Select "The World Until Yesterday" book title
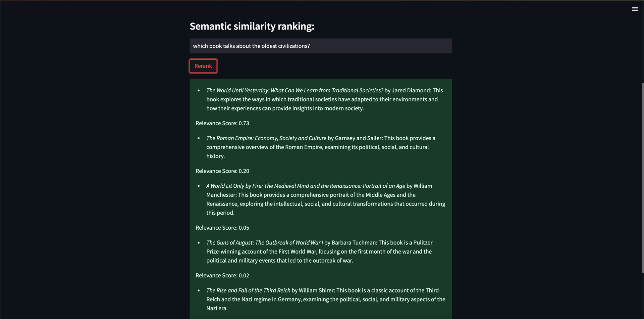Viewport: 644px width, 319px height. pyautogui.click(x=294, y=90)
